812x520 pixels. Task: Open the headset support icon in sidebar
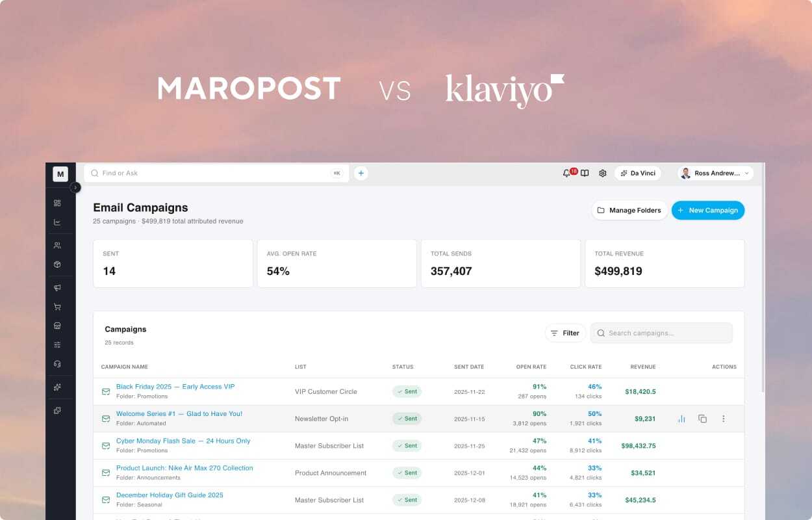pos(57,364)
